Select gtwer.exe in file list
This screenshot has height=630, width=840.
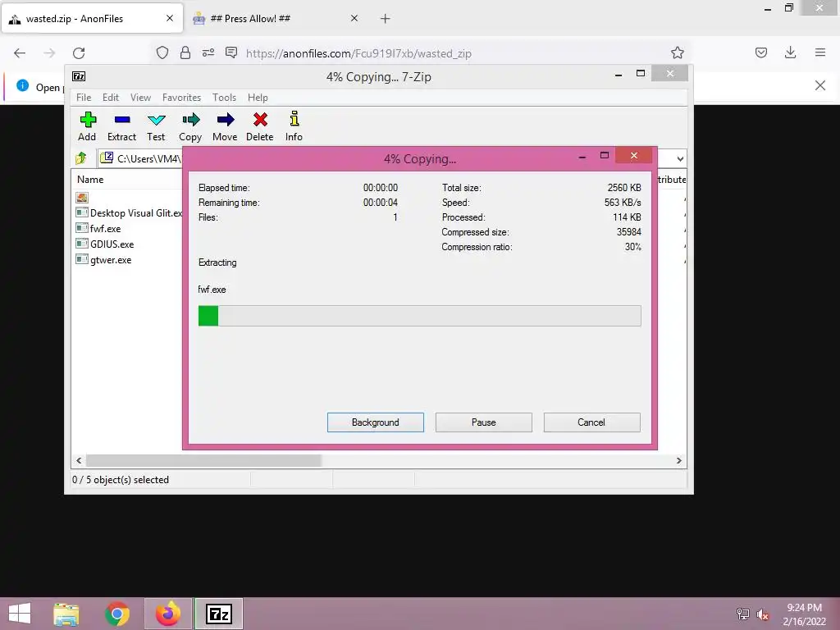pyautogui.click(x=104, y=260)
